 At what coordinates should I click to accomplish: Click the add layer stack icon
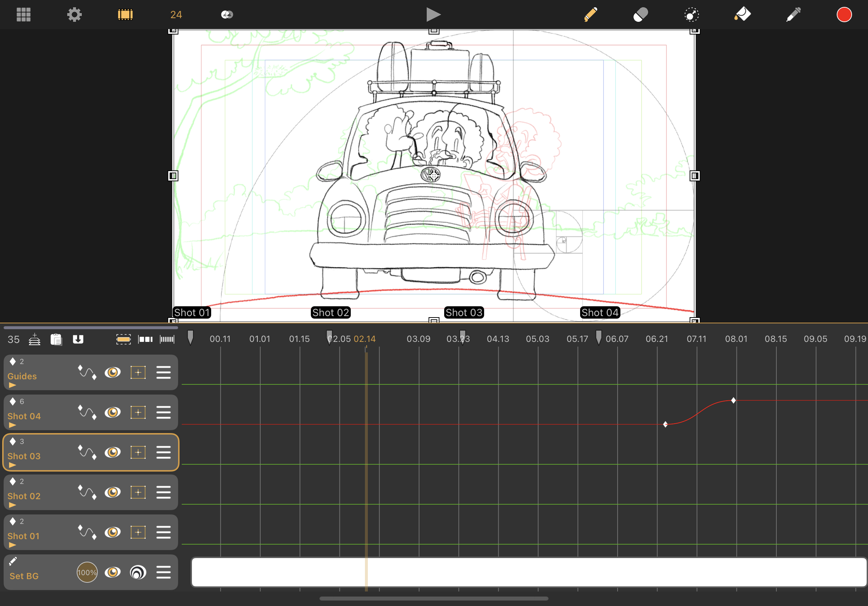[x=35, y=339]
